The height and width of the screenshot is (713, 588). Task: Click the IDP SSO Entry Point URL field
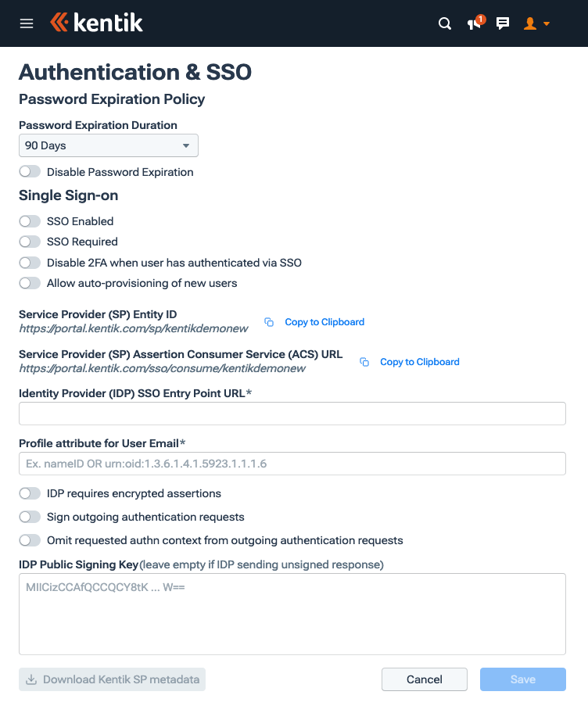292,413
